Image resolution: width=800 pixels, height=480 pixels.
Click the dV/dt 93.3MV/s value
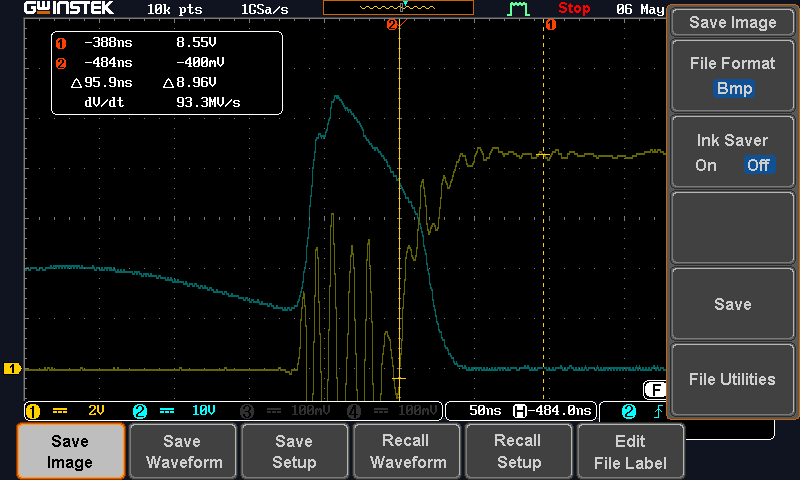coord(208,102)
